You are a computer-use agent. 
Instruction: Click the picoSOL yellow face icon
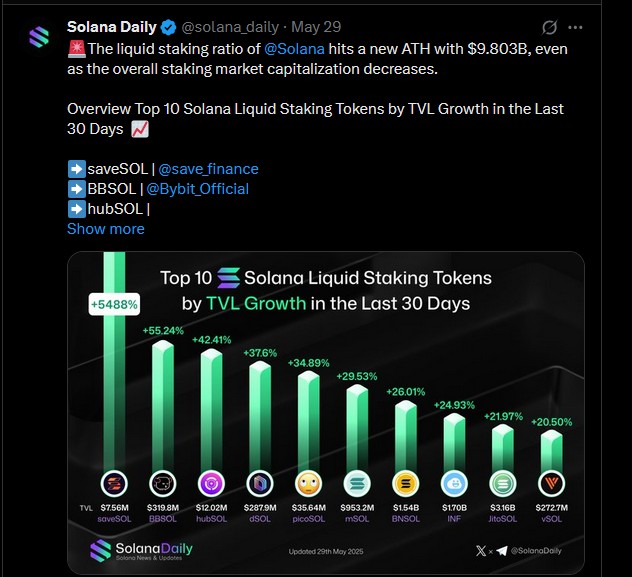coord(309,484)
